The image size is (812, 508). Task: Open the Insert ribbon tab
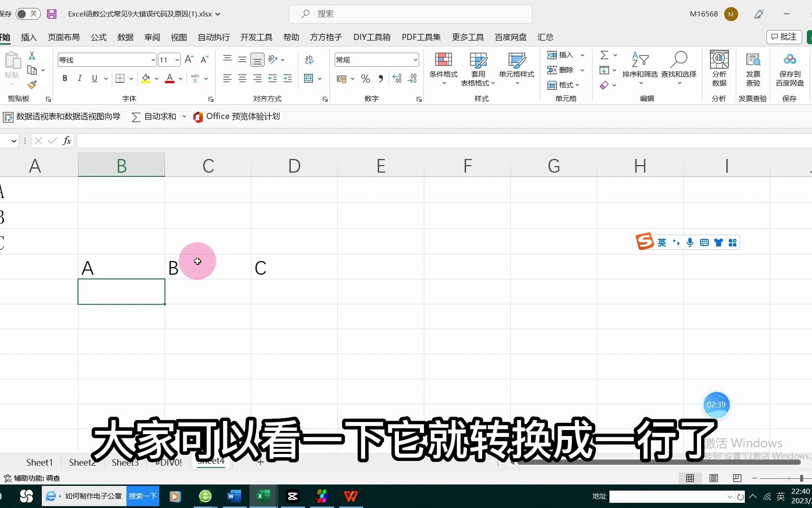29,37
